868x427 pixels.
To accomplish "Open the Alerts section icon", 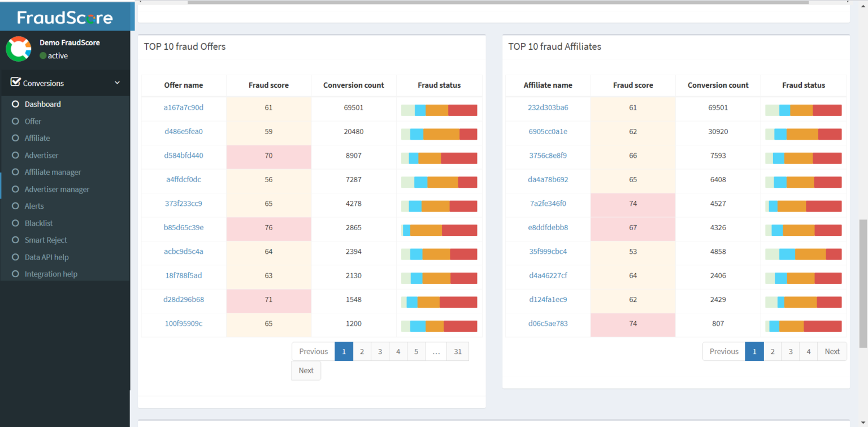I will pyautogui.click(x=16, y=206).
